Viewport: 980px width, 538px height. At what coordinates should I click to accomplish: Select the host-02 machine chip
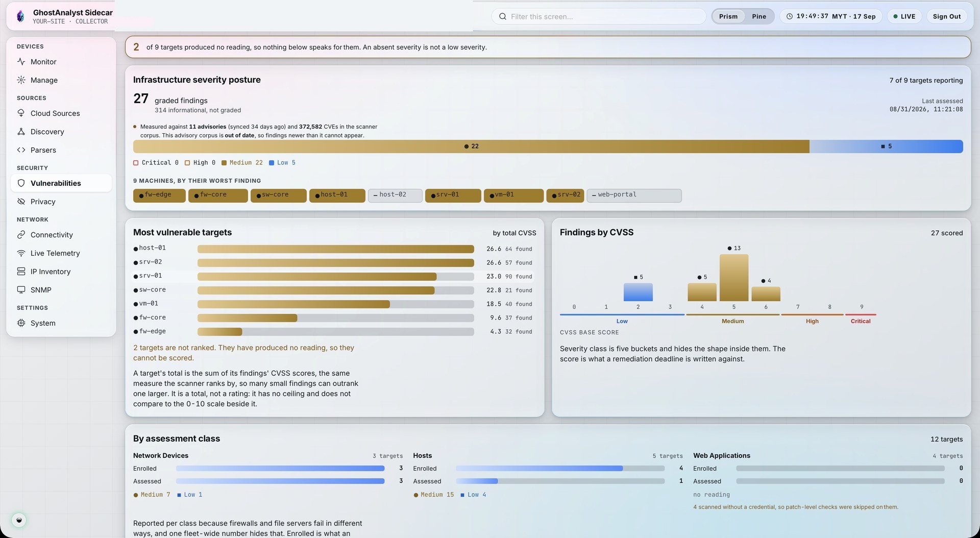[x=395, y=195]
